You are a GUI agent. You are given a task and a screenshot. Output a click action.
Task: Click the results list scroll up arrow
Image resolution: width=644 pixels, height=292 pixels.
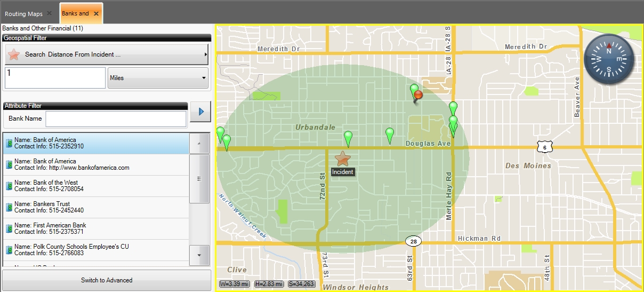click(x=199, y=143)
